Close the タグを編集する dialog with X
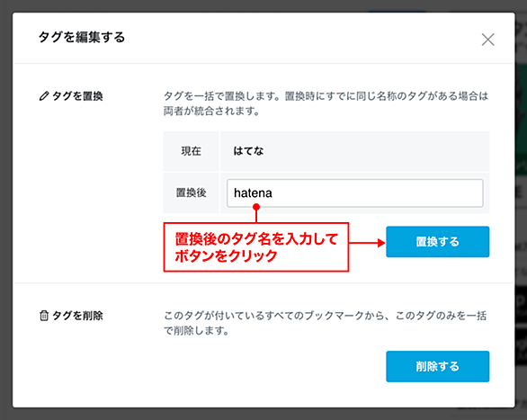The width and height of the screenshot is (527, 420). coord(487,40)
